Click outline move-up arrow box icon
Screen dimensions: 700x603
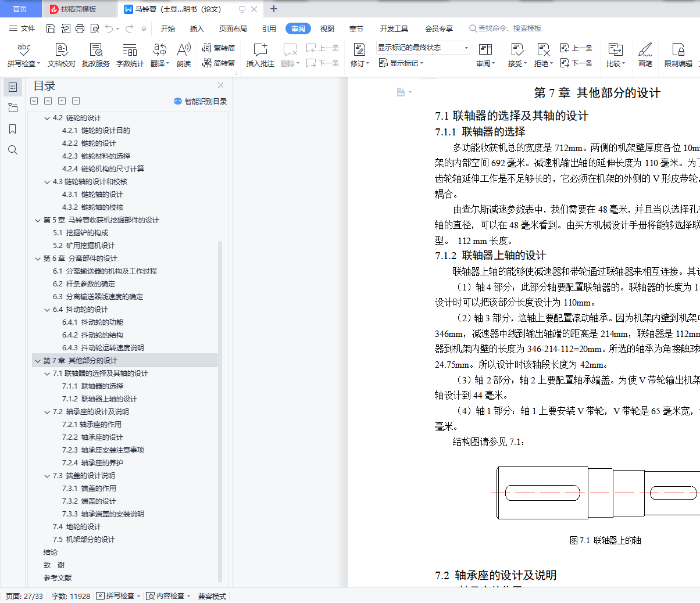(48, 101)
